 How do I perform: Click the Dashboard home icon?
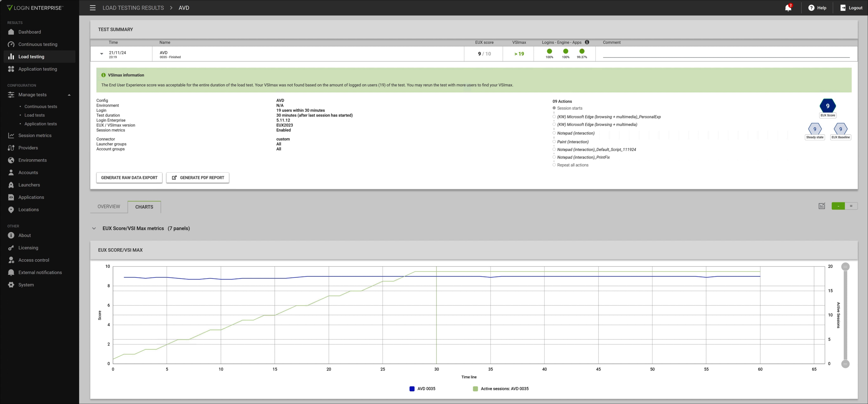pos(11,32)
